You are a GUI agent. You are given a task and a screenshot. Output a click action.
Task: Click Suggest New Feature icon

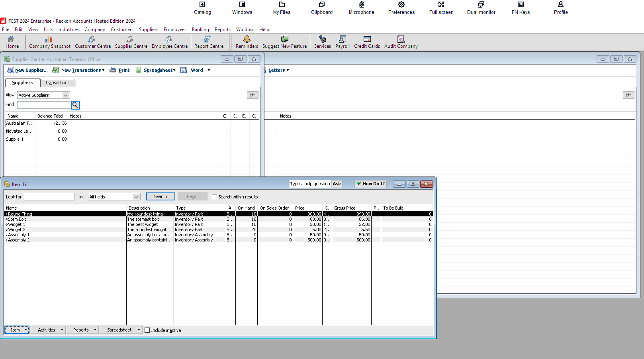coord(284,42)
